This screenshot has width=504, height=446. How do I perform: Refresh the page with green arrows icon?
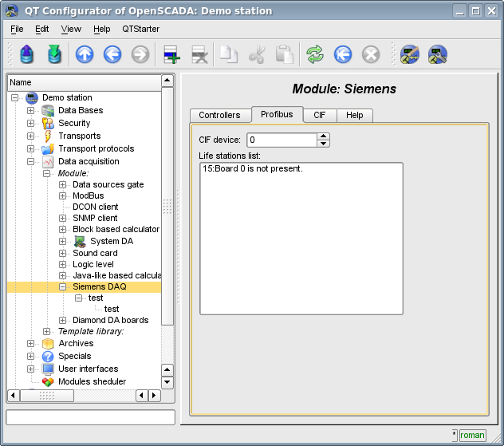point(316,54)
